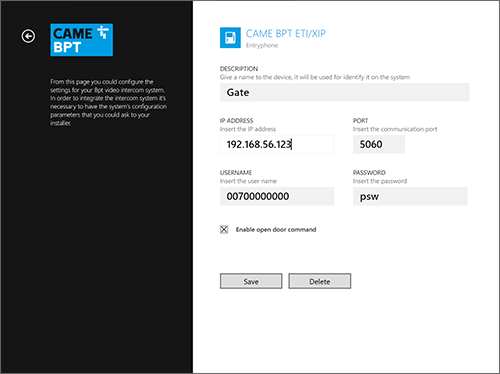Save the intercom configuration
The height and width of the screenshot is (374, 500).
pyautogui.click(x=251, y=281)
